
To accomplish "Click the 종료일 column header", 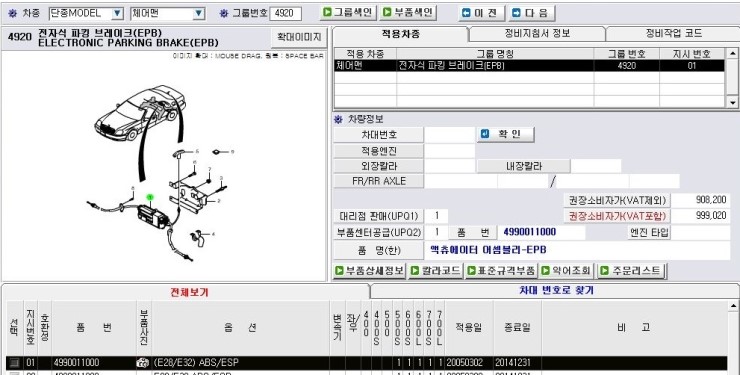I will 517,328.
